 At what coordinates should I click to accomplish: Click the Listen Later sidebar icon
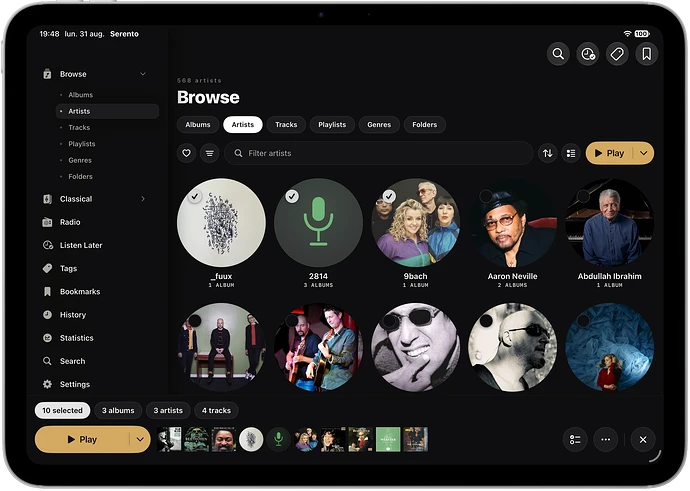pos(48,245)
